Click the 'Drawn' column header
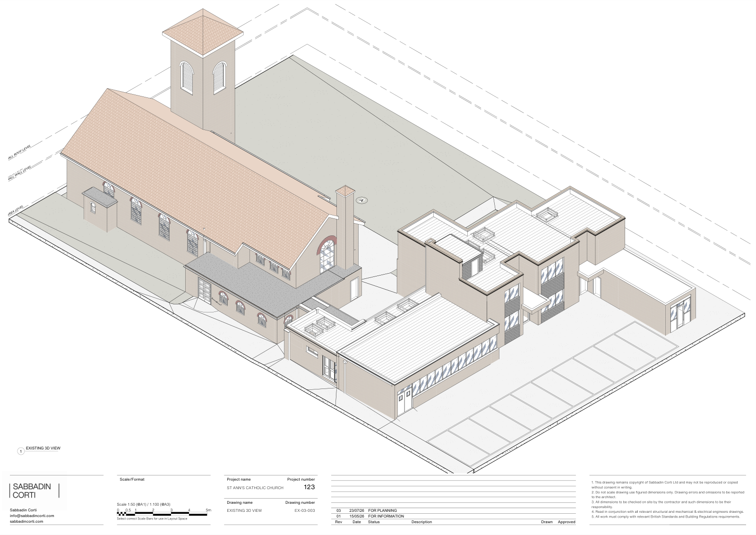Image resolution: width=756 pixels, height=535 pixels. click(x=547, y=522)
